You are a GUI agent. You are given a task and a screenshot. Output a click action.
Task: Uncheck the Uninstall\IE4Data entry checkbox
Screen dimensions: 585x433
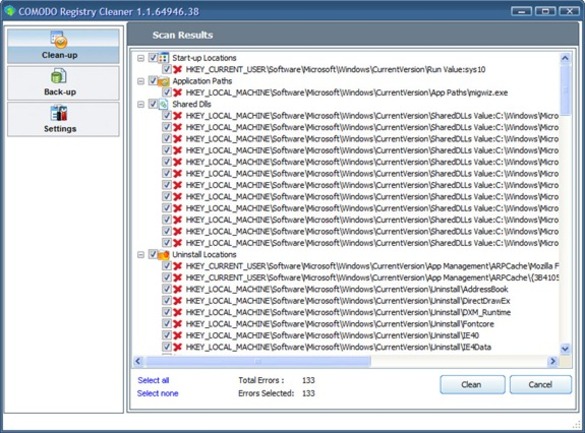167,347
